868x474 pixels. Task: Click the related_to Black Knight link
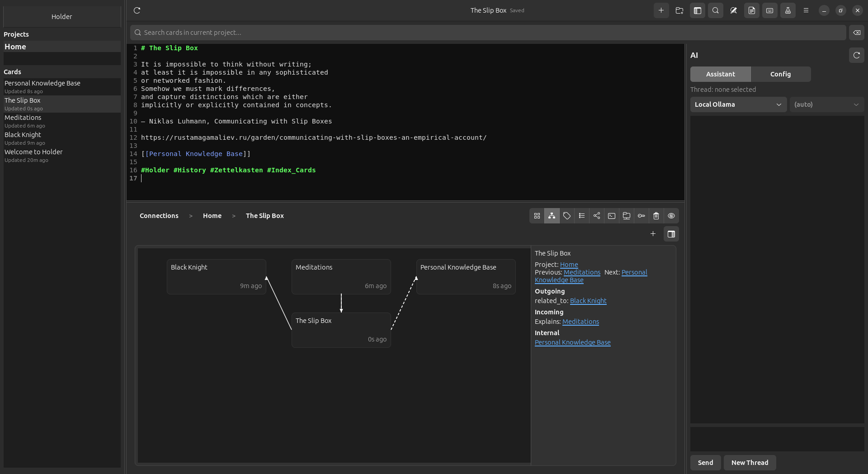588,301
